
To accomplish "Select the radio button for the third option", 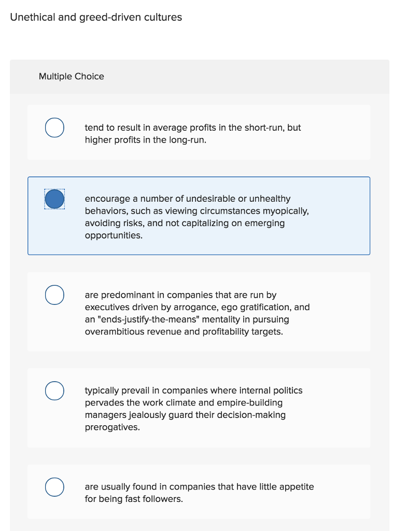I will [54, 295].
